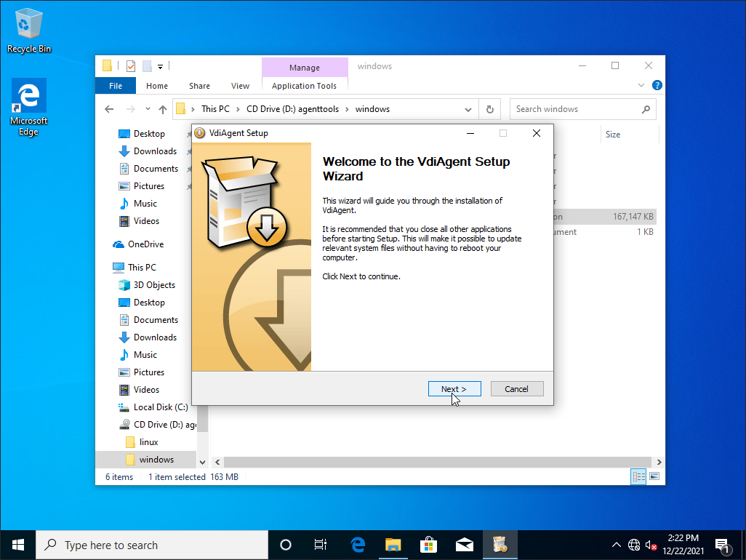Screen dimensions: 746x560
Task: Open the Customize Quick Access Toolbar dropdown
Action: pos(161,67)
